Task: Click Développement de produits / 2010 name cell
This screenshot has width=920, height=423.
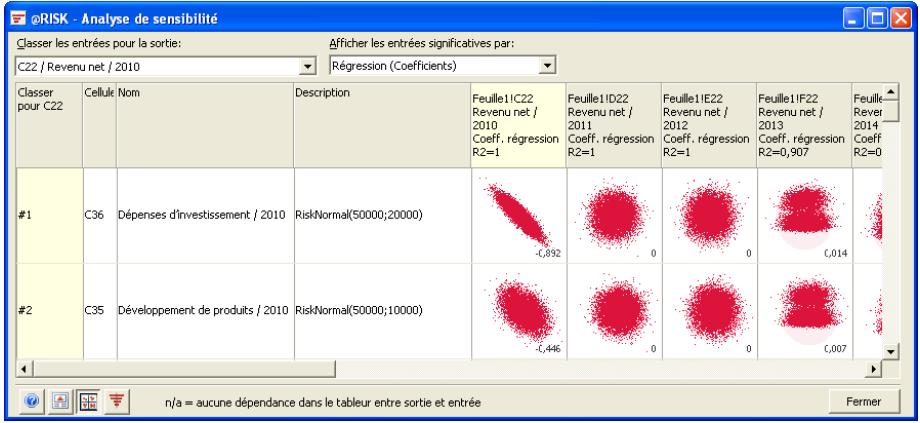Action: (x=205, y=311)
